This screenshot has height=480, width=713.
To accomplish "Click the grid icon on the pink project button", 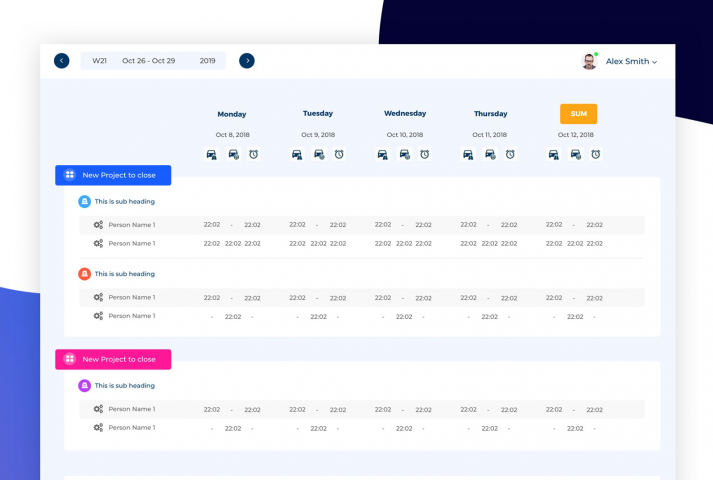I will point(70,359).
